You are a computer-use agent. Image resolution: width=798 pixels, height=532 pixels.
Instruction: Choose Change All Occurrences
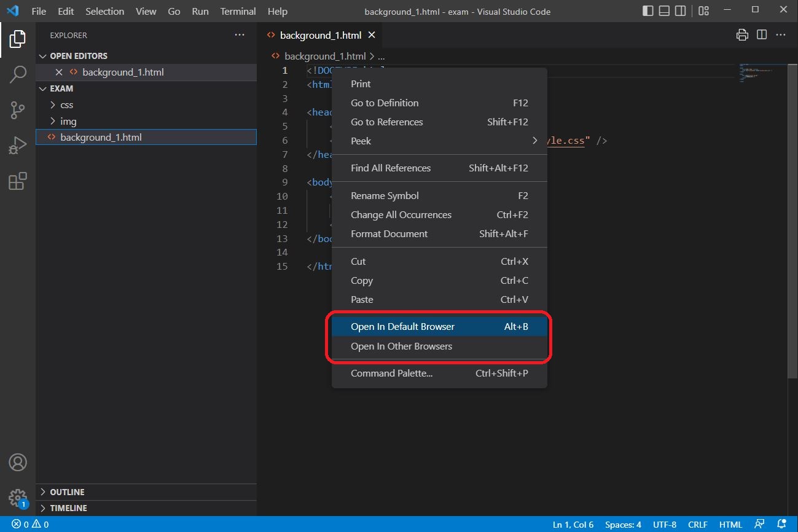coord(439,214)
